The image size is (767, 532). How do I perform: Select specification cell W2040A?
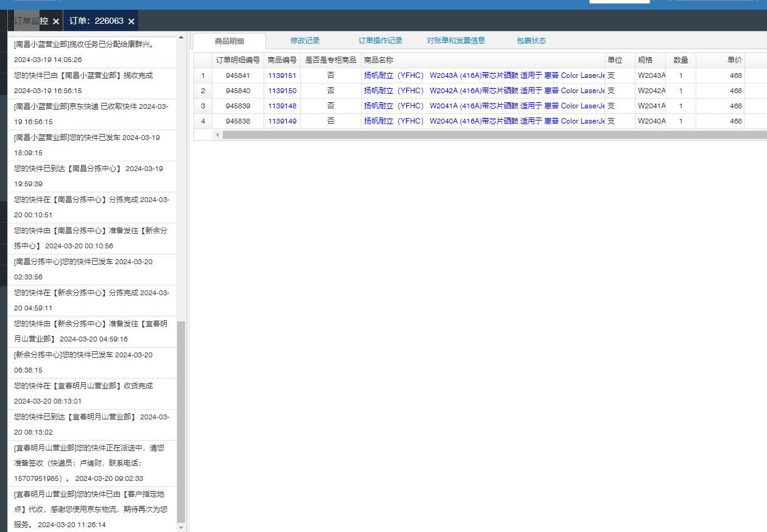coord(651,121)
